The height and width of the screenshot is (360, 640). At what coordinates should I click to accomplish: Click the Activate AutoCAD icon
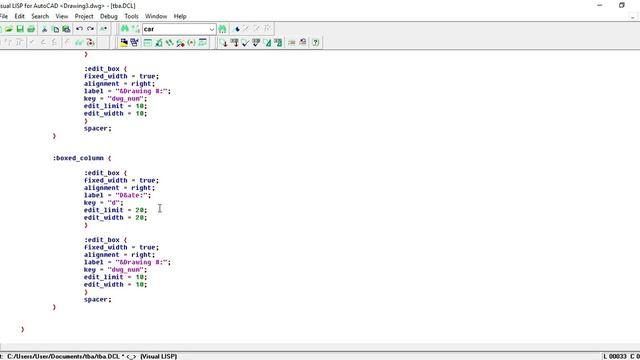(124, 42)
